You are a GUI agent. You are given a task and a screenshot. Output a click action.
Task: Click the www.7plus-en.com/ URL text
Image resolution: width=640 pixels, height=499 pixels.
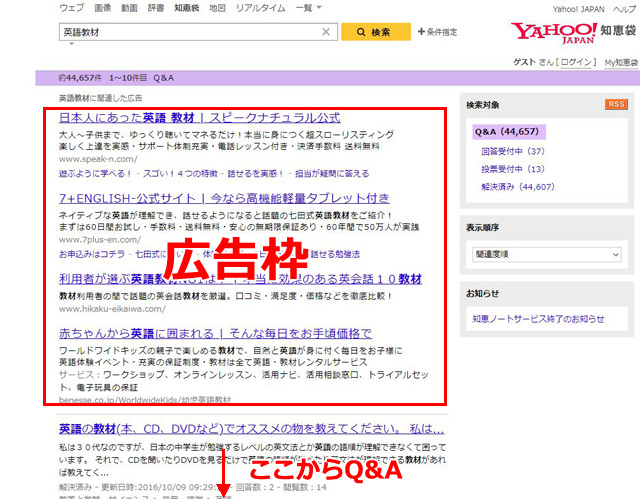point(100,240)
